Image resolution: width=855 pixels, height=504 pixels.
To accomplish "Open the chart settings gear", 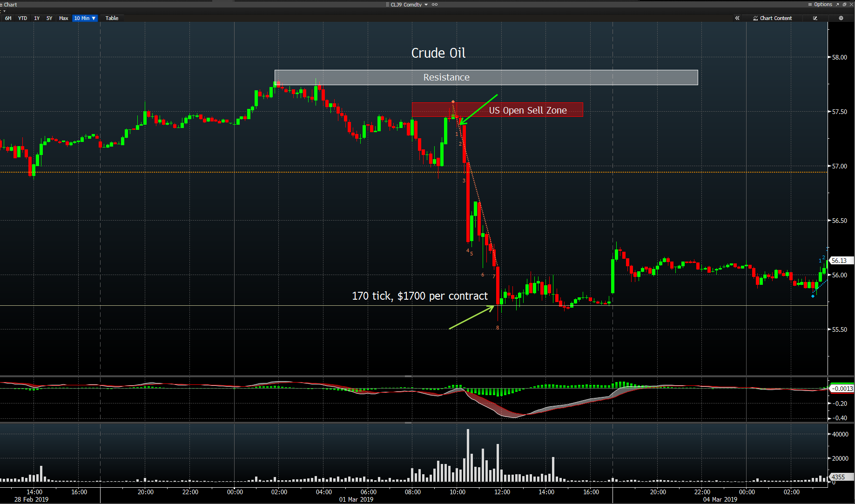I will click(841, 18).
